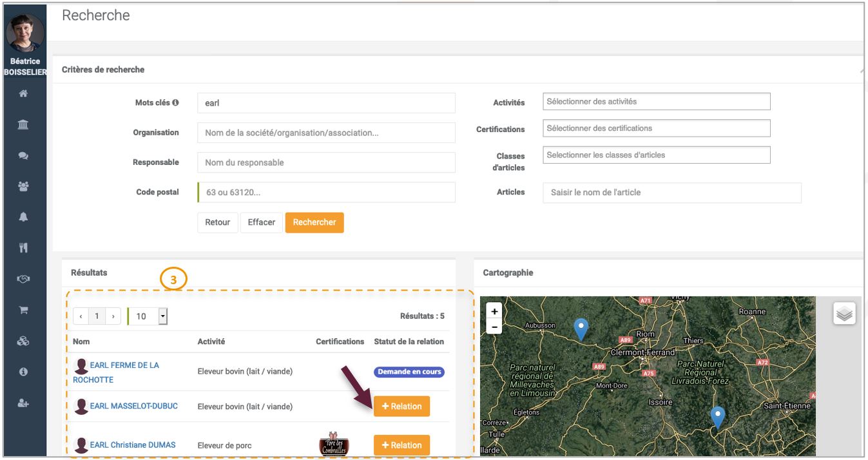Viewport: 868px width, 460px height.
Task: Open the results per page dropdown
Action: pos(148,316)
